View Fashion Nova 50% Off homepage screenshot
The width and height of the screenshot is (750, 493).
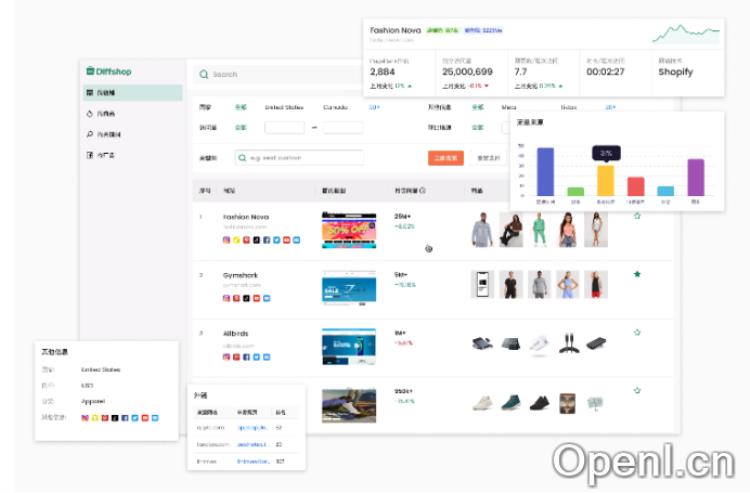tap(349, 230)
